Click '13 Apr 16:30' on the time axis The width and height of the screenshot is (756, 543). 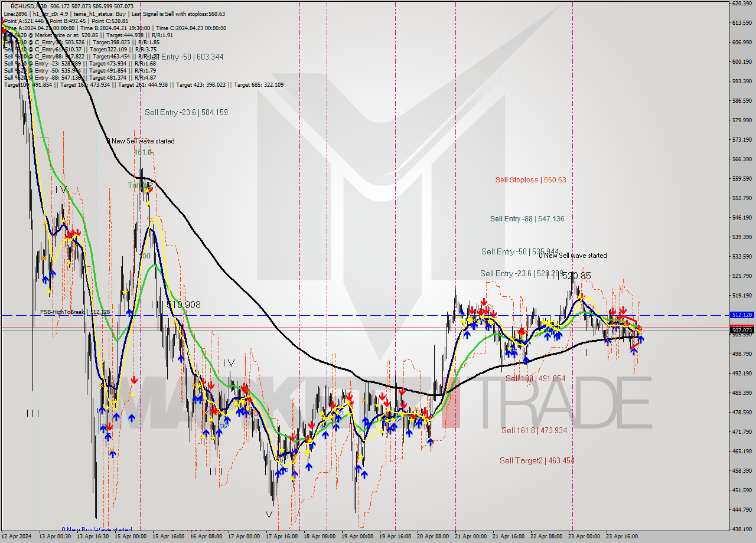tap(93, 537)
